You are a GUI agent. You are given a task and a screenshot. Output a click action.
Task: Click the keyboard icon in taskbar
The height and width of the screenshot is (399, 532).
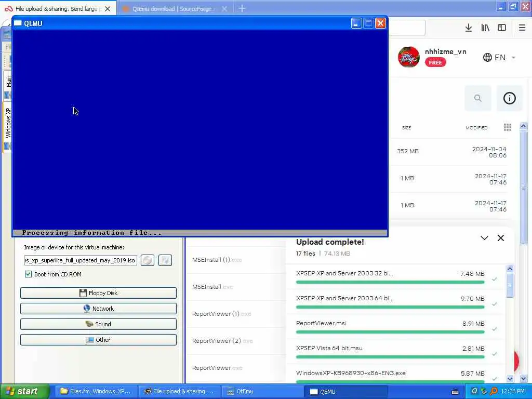pos(455,392)
